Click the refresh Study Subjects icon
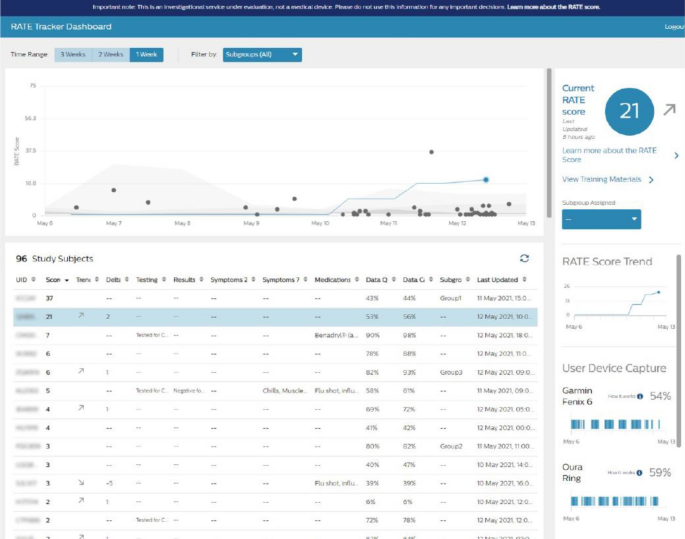This screenshot has height=539, width=685. click(x=524, y=258)
